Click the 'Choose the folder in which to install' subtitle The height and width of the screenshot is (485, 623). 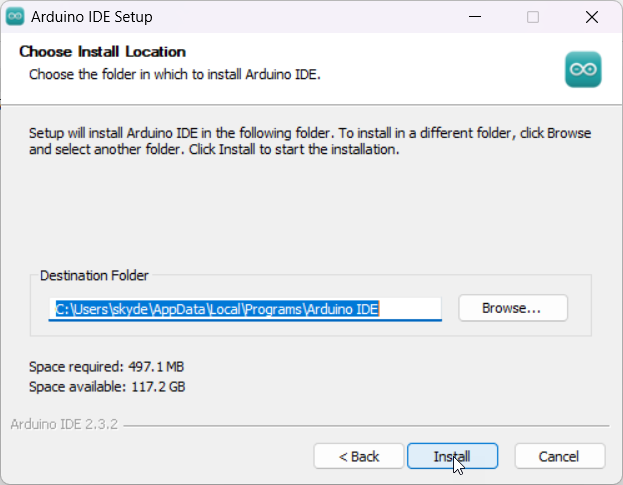click(x=175, y=74)
